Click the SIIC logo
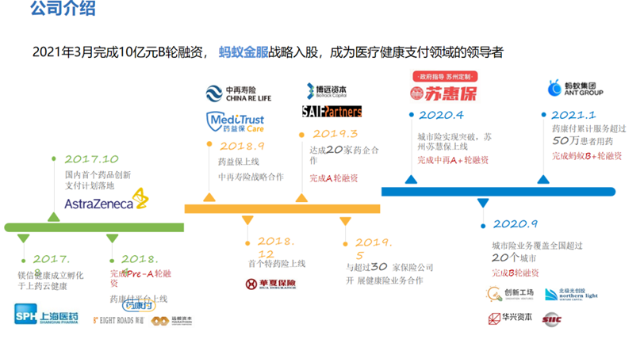Screen dimensions: 644x347 (551, 319)
